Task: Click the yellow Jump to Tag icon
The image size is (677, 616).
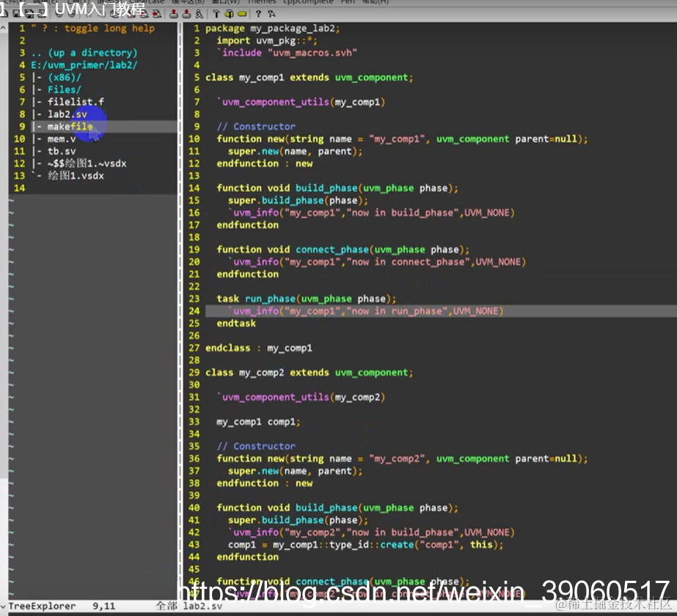Action: click(x=242, y=14)
